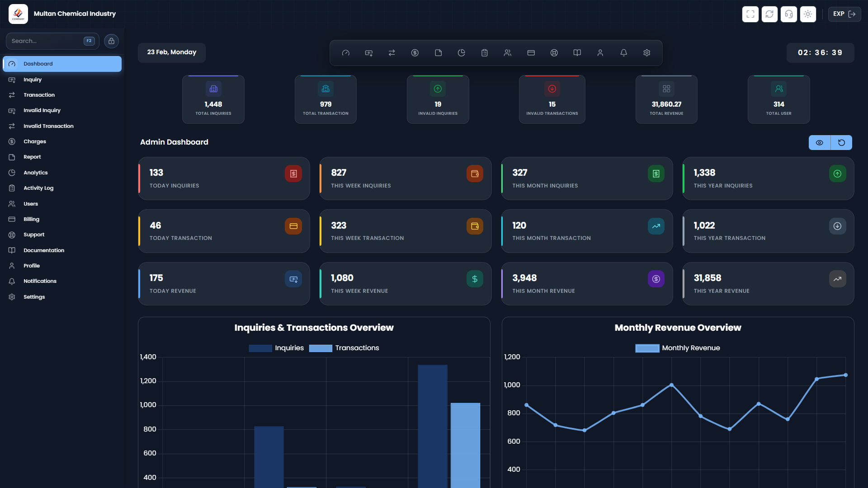Toggle light theme with the brightness icon
The height and width of the screenshot is (488, 868).
pos(808,14)
